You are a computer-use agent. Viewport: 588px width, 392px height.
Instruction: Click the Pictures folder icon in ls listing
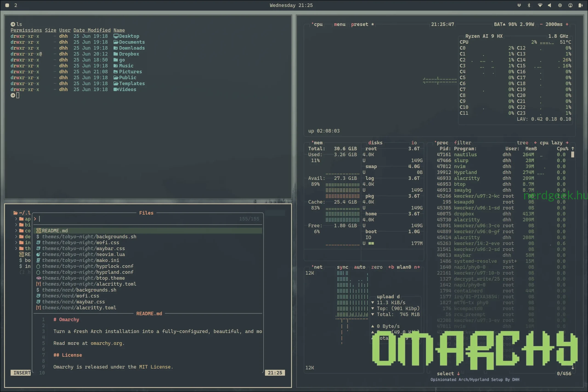tap(116, 72)
